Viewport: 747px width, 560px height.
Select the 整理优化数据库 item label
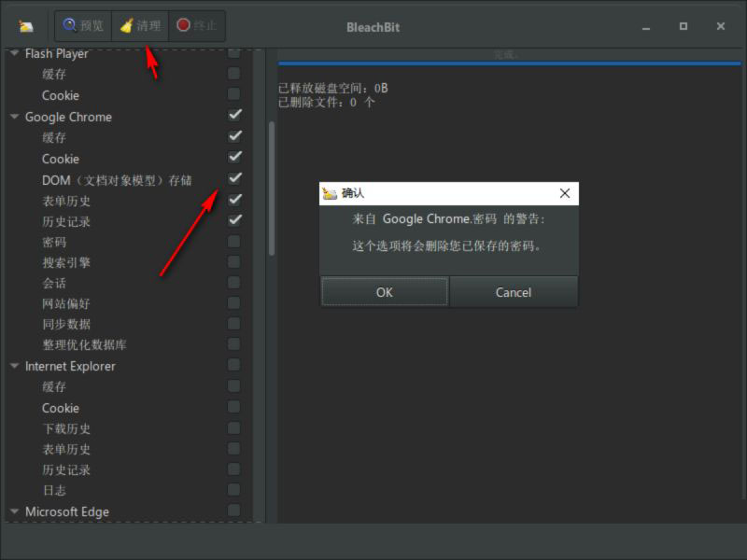84,344
